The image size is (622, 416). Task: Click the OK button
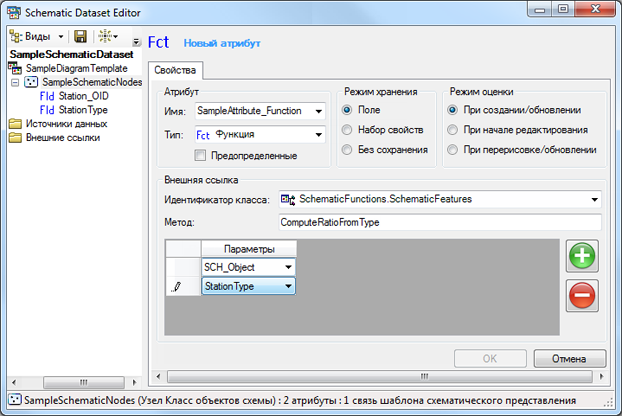tap(490, 358)
